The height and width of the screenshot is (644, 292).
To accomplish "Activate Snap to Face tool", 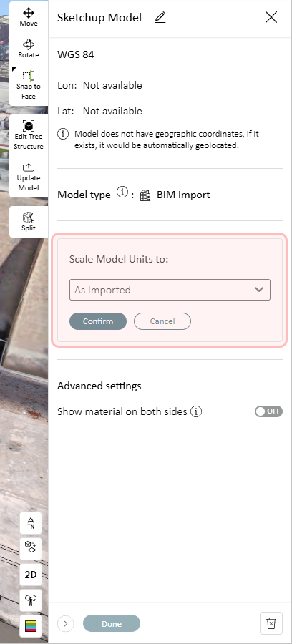I will (x=29, y=85).
